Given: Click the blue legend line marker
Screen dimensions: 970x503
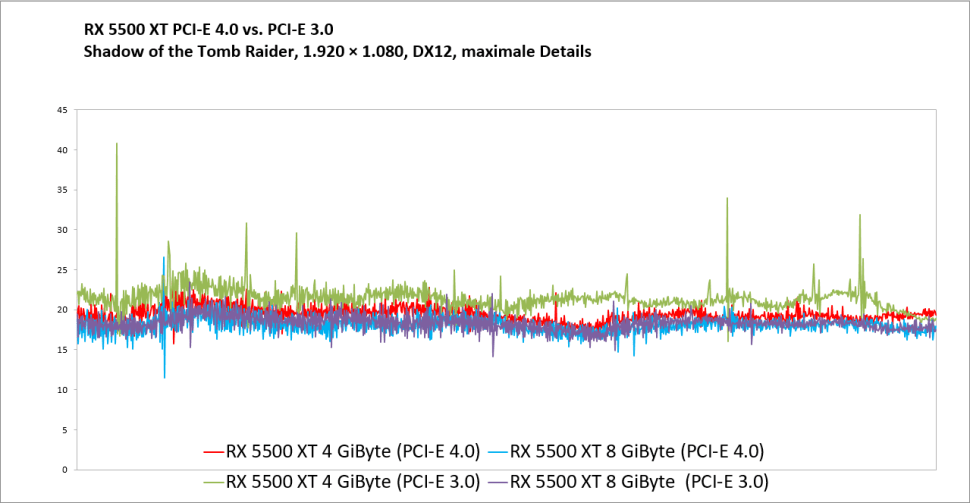Looking at the screenshot, I should (x=497, y=451).
